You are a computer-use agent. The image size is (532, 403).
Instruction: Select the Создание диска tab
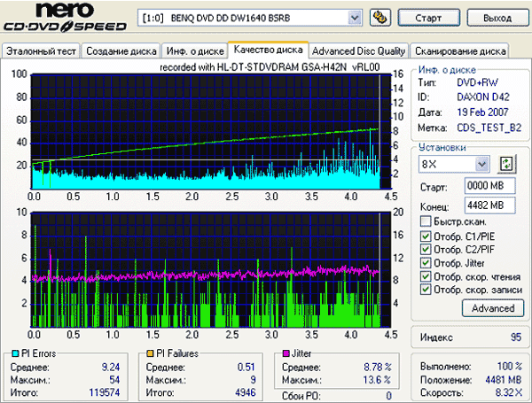121,51
